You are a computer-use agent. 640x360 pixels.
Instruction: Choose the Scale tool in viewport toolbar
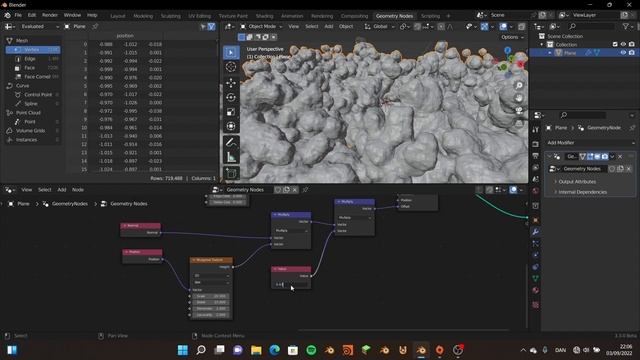(x=231, y=112)
